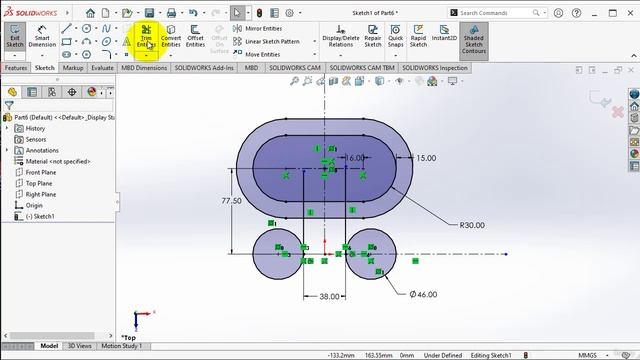Screen dimensions: 640x360
Task: Toggle Rapid Sketch
Action: tap(418, 36)
